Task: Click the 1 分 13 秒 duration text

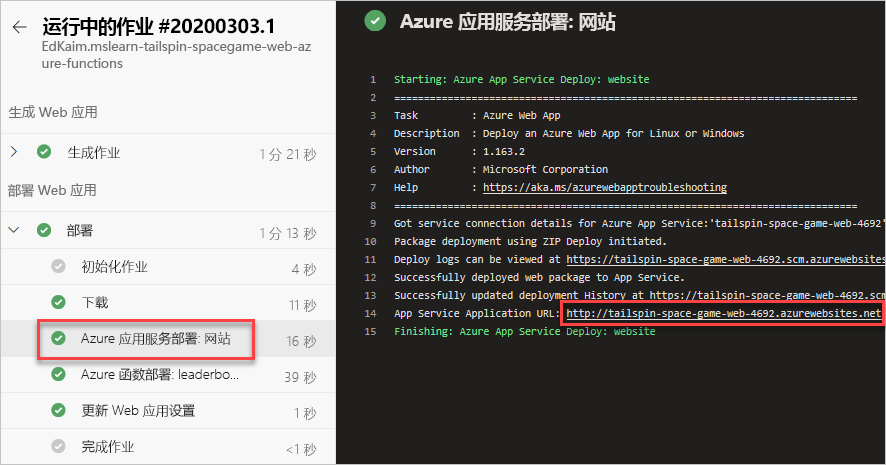Action: point(288,233)
